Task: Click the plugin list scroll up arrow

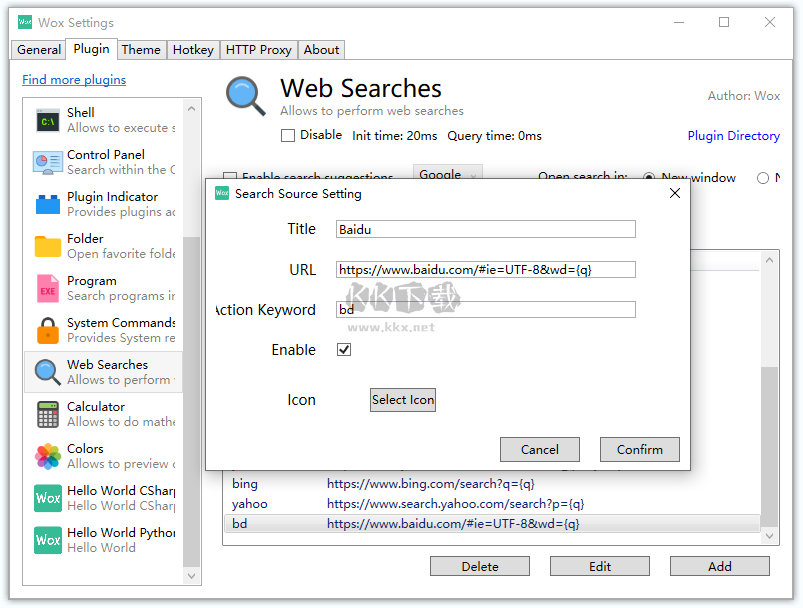Action: tap(192, 109)
